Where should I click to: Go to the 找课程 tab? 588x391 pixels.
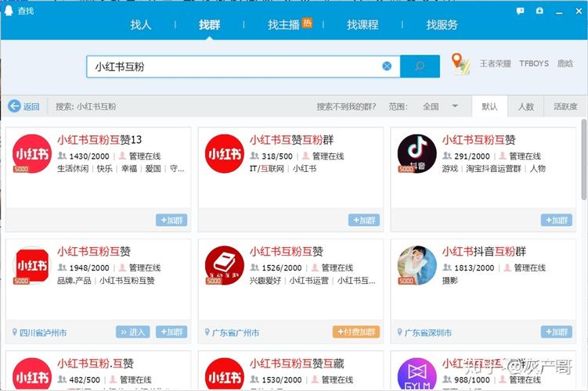pyautogui.click(x=363, y=25)
